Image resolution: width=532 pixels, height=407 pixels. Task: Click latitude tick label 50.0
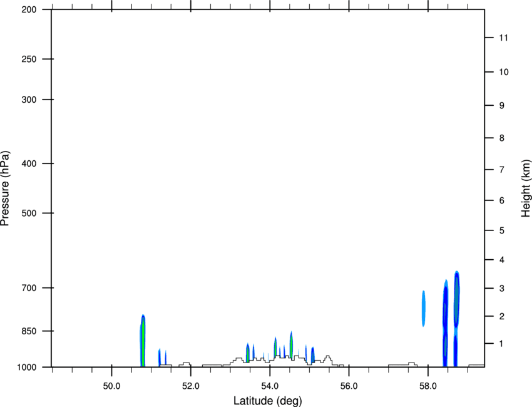(x=111, y=386)
